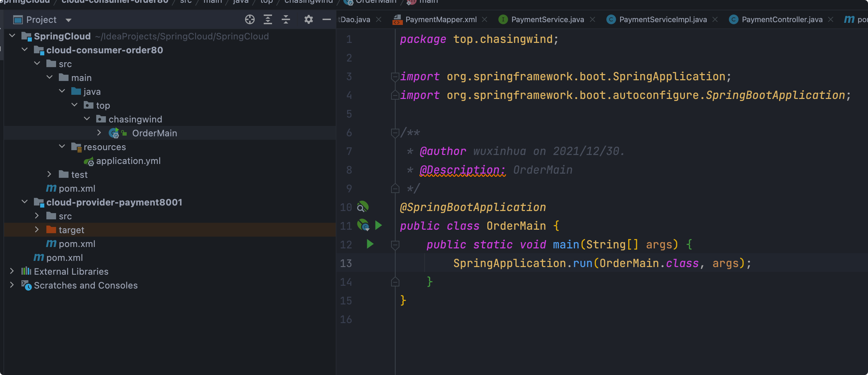Close the PaymentService.java tab
Viewport: 868px width, 375px height.
[x=593, y=20]
